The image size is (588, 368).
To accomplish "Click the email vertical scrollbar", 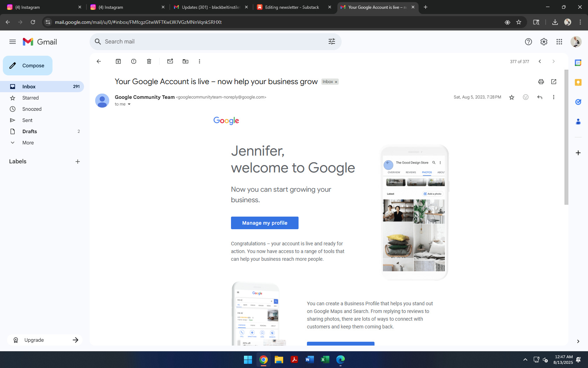I will tap(566, 137).
